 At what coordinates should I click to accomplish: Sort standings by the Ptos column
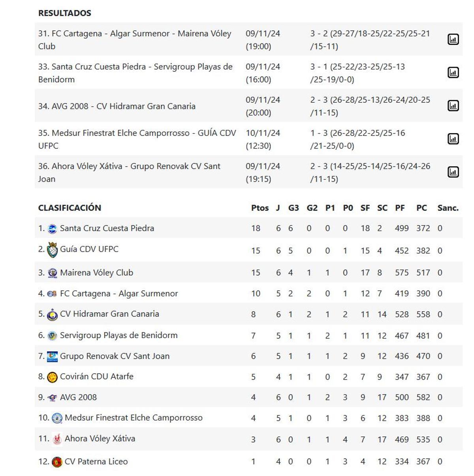point(260,207)
